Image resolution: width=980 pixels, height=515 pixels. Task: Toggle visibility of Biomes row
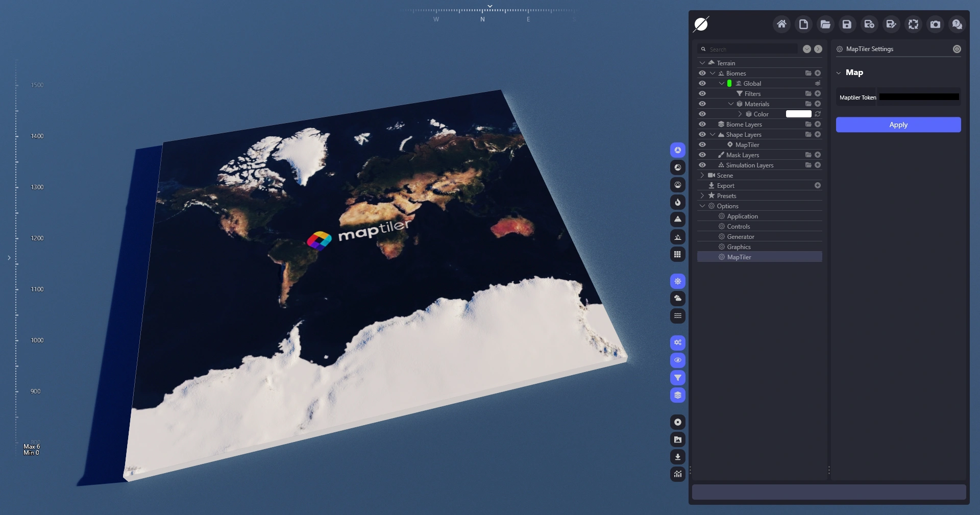click(x=702, y=73)
